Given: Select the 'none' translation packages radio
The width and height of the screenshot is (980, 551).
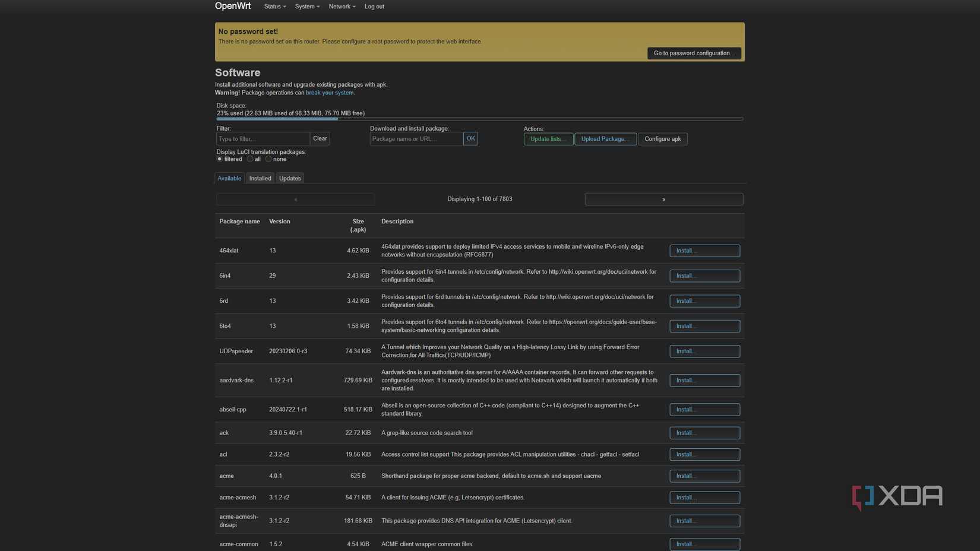Looking at the screenshot, I should pyautogui.click(x=268, y=159).
